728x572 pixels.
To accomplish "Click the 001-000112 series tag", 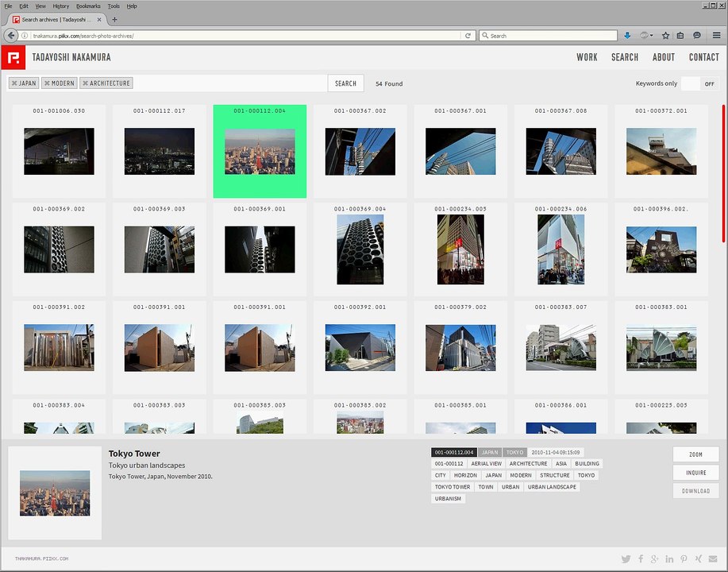I will 449,464.
